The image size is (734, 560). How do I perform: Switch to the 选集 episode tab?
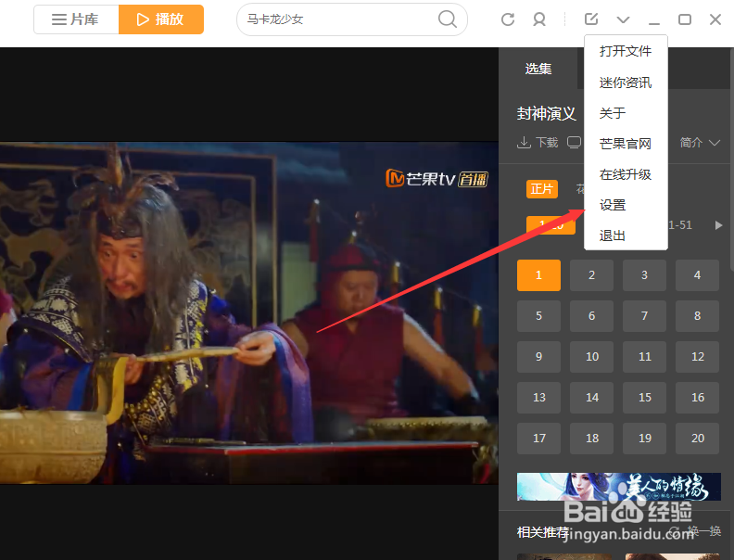coord(538,69)
